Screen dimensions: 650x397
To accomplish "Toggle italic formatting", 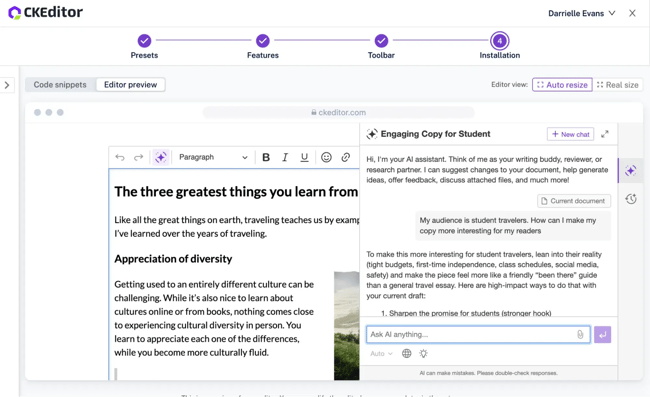I will (285, 157).
